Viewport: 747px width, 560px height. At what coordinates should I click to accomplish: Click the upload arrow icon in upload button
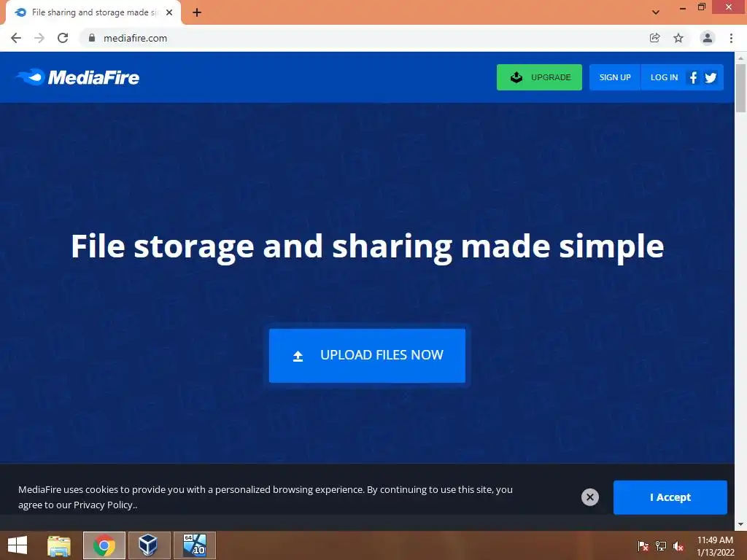tap(298, 356)
